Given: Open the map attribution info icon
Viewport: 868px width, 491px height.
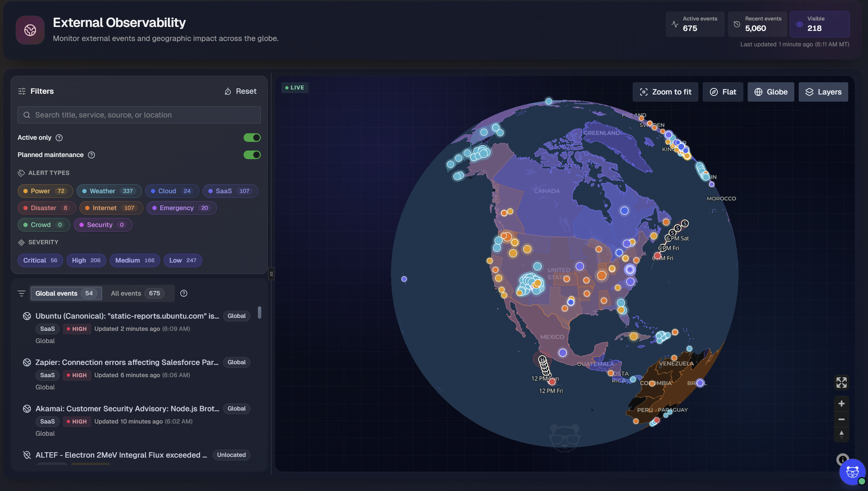Looking at the screenshot, I should [x=842, y=459].
